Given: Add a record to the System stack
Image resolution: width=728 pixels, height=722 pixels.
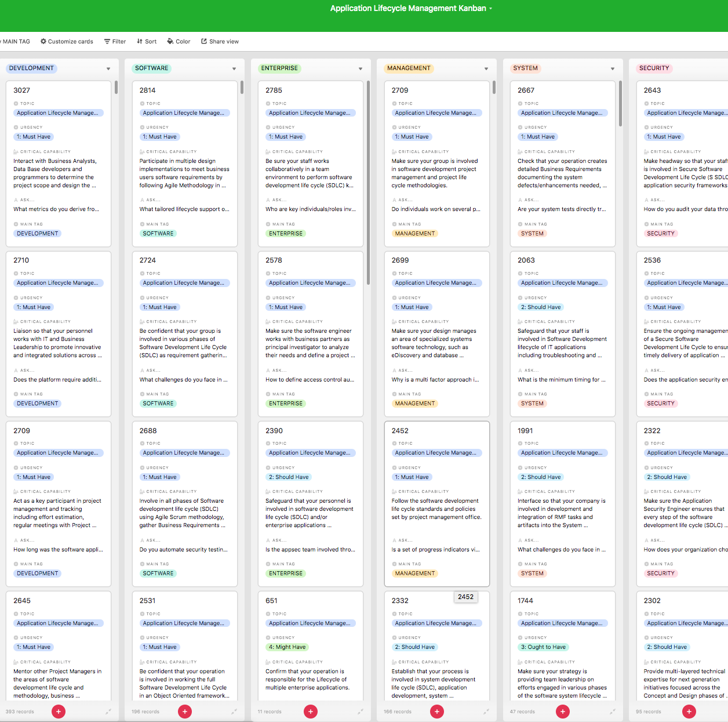Looking at the screenshot, I should pos(563,712).
